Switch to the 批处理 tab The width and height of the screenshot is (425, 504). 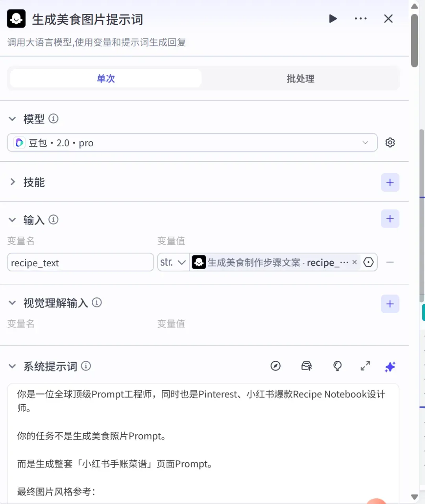tap(301, 79)
